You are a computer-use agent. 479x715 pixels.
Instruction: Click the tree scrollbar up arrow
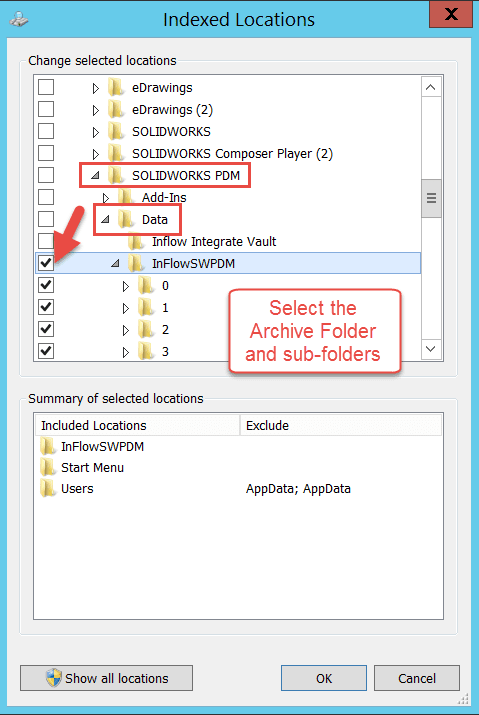431,87
